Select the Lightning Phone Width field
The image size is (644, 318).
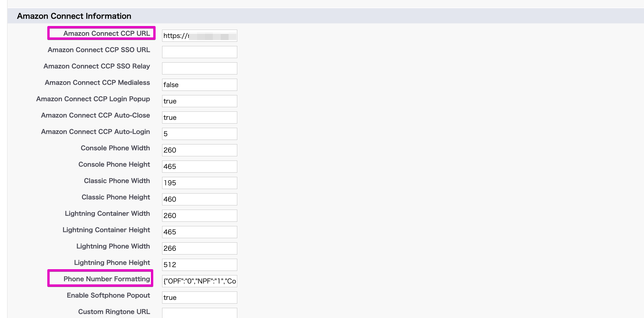(200, 248)
